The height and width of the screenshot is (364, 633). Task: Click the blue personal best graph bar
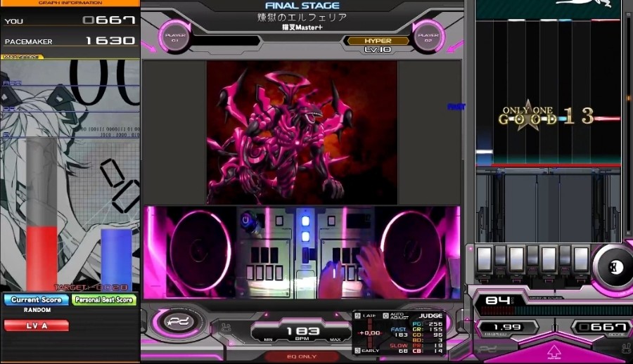pyautogui.click(x=116, y=260)
